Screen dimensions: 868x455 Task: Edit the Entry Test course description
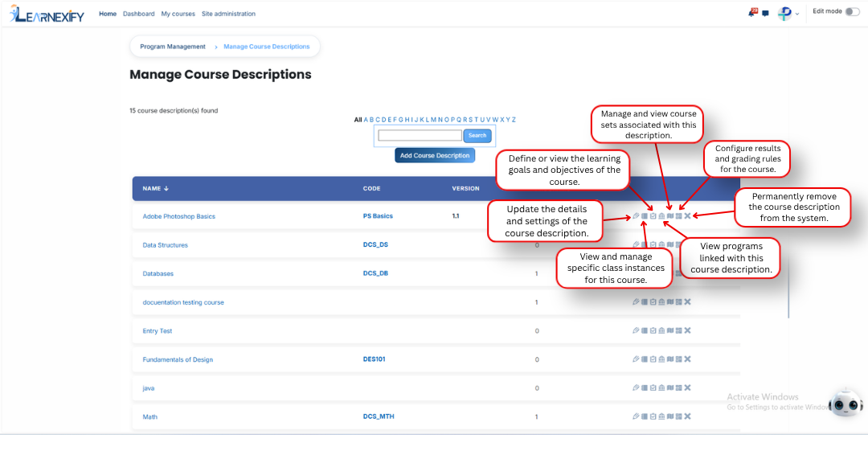(636, 330)
